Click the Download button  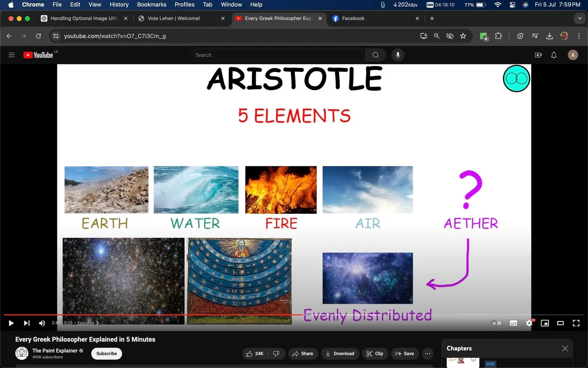[340, 353]
